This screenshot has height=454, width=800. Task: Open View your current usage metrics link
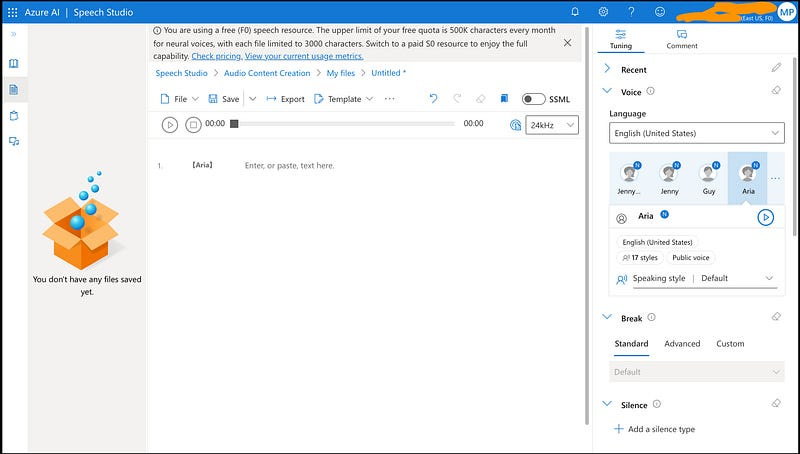pyautogui.click(x=304, y=56)
